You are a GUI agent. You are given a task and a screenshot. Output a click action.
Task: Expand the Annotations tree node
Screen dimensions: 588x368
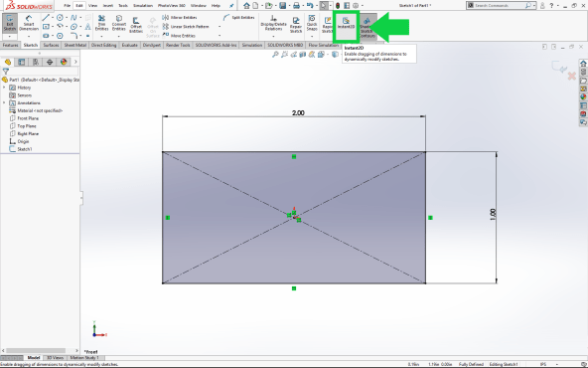[x=4, y=102]
